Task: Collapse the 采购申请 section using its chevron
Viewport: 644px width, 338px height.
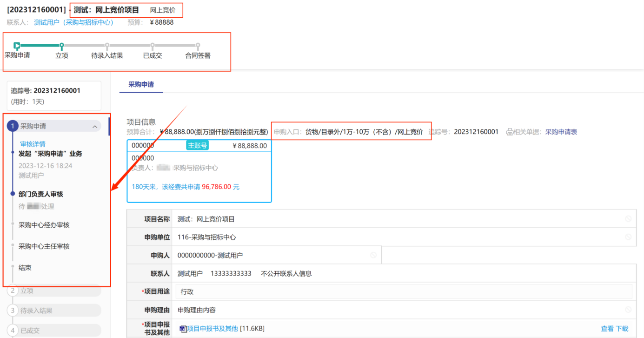Action: click(x=94, y=127)
